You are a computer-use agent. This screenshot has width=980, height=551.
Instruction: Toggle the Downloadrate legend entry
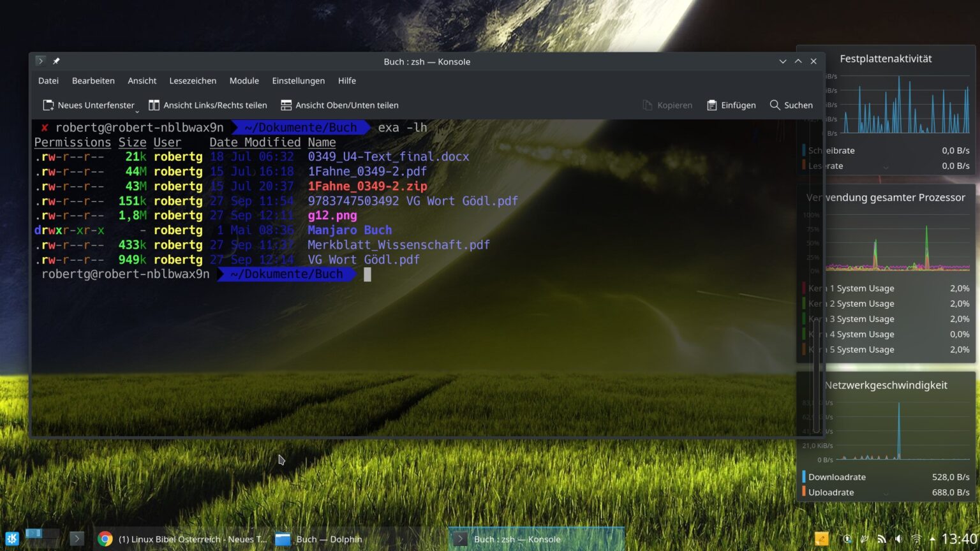pos(803,476)
